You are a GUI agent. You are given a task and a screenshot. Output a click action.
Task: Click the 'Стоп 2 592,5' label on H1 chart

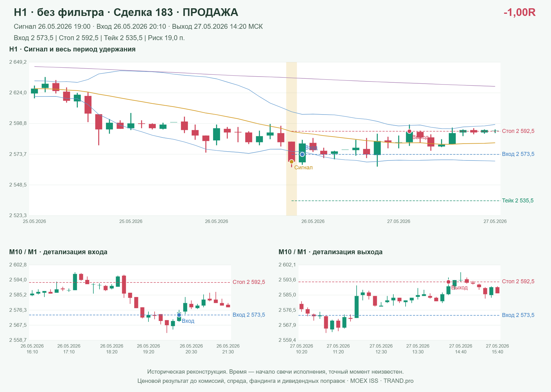pos(518,131)
